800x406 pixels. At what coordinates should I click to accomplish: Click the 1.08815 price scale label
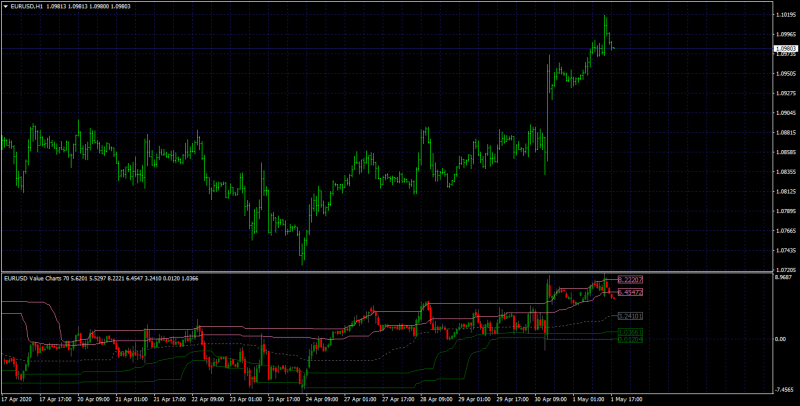click(787, 133)
